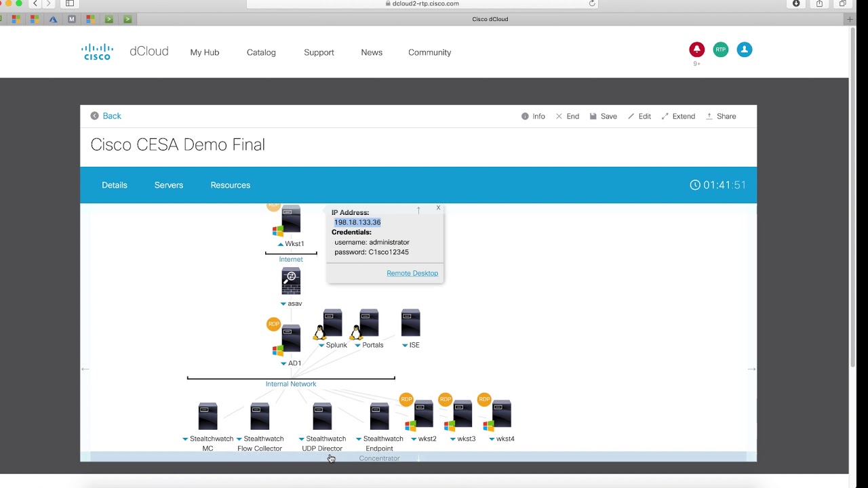Click the End session button
The image size is (868, 488).
tap(568, 117)
